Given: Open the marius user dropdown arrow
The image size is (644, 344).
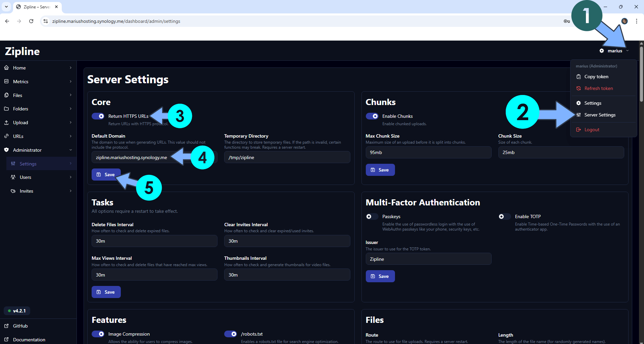Looking at the screenshot, I should point(627,51).
